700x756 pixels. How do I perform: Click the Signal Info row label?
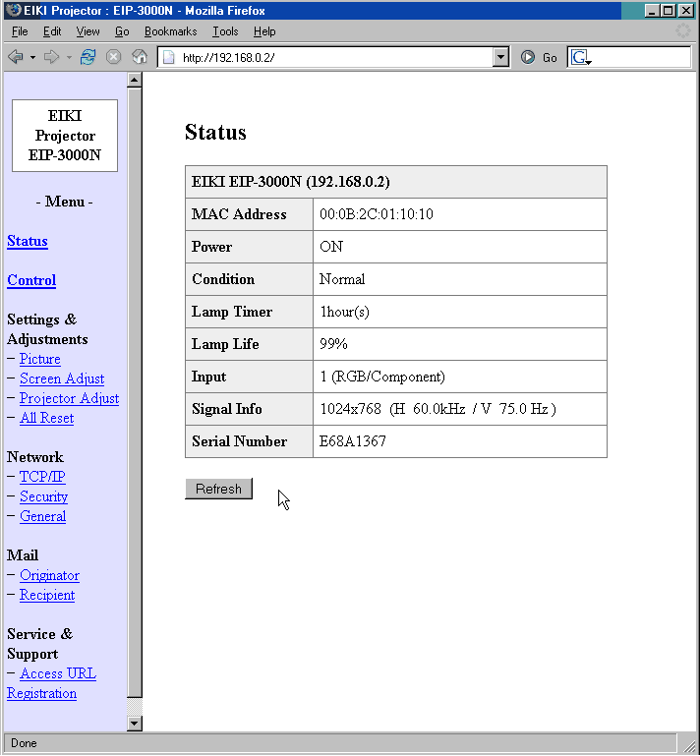tap(226, 409)
